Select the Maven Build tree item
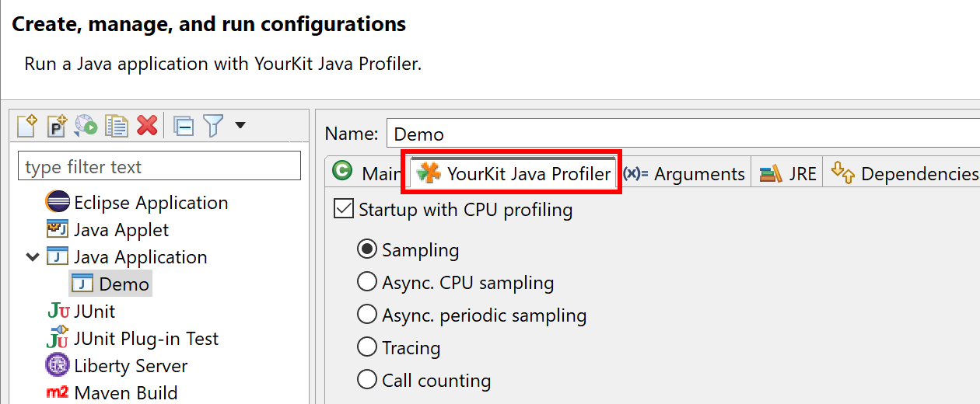This screenshot has width=980, height=404. pos(113,392)
